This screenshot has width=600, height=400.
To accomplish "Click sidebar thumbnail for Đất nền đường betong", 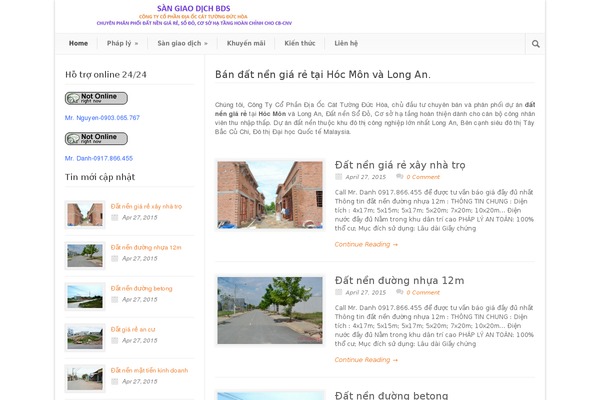I will 85,296.
